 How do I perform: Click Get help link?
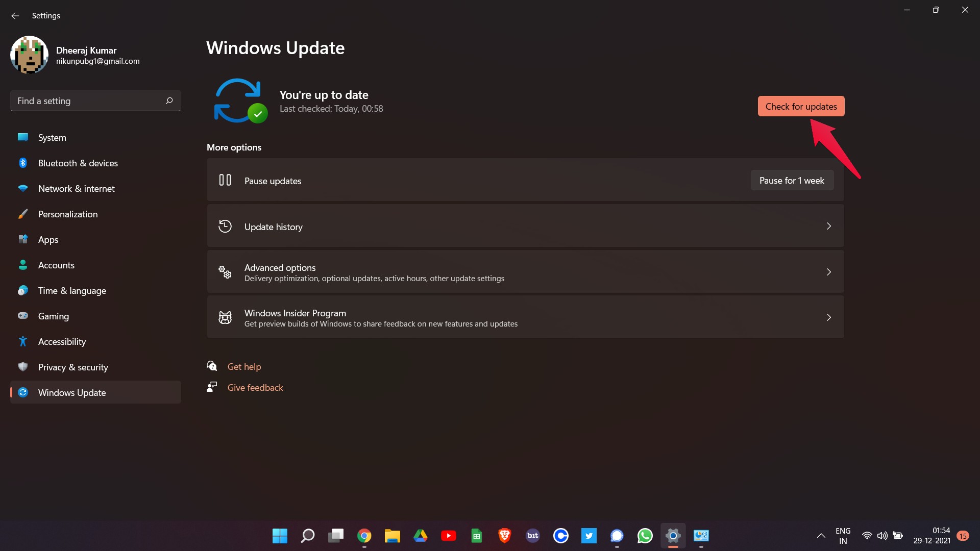tap(244, 366)
